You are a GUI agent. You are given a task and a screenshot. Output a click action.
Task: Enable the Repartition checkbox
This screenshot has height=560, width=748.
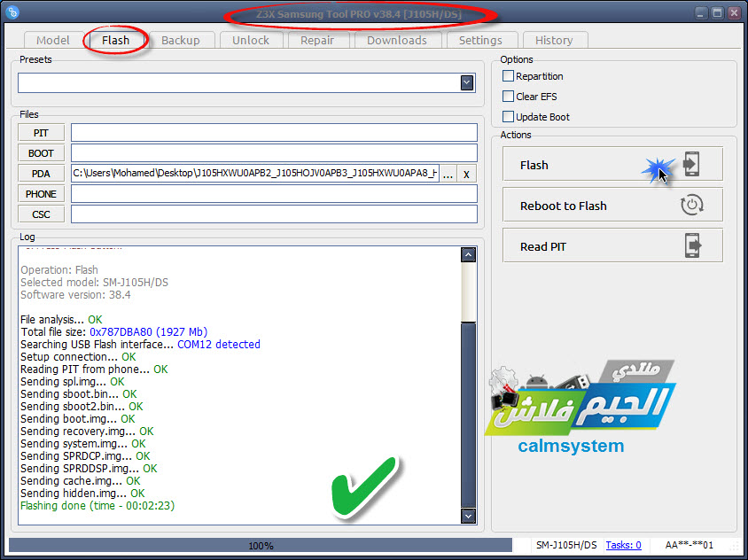coord(508,76)
